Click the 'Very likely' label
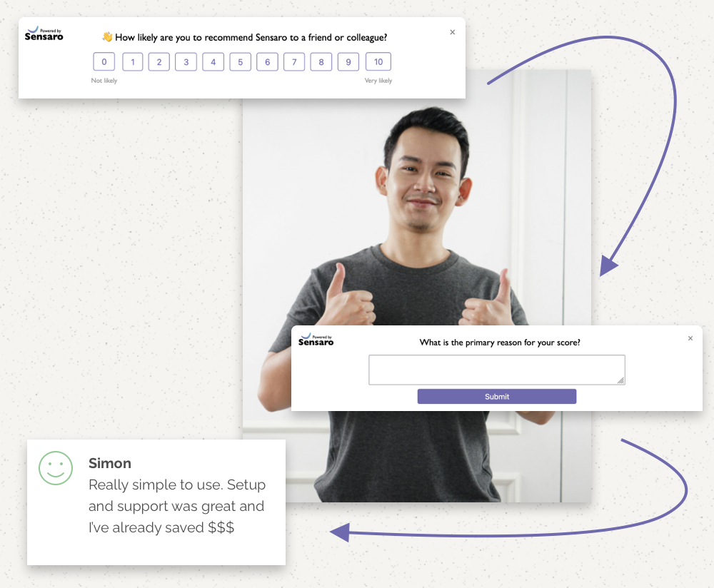This screenshot has width=714, height=588. point(378,81)
